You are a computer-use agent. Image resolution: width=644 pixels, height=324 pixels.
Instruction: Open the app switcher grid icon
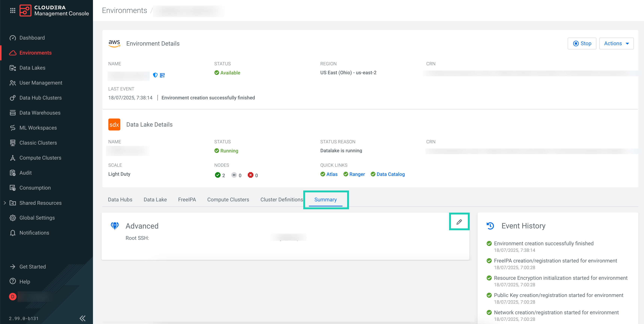click(13, 10)
